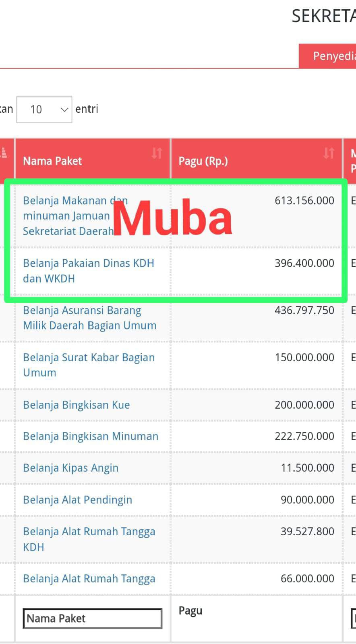The width and height of the screenshot is (356, 644).
Task: Click the 11.500.000 pagu cell
Action: pos(307,468)
